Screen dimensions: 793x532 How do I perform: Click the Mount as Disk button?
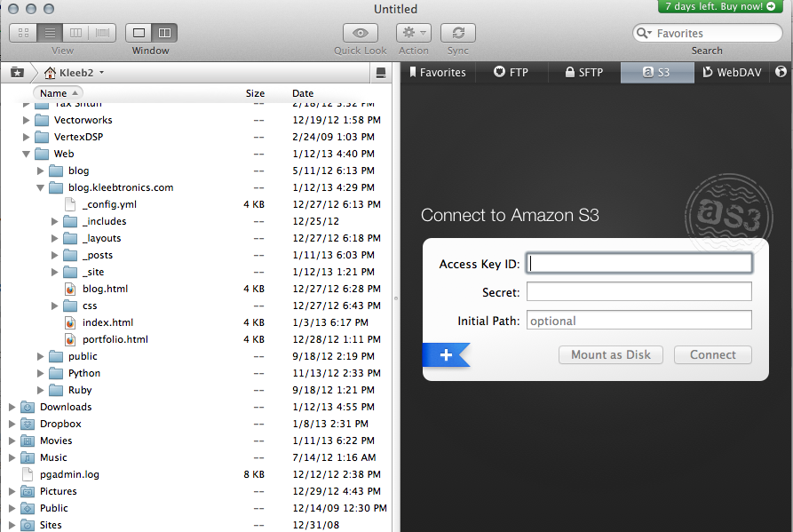[x=610, y=354]
